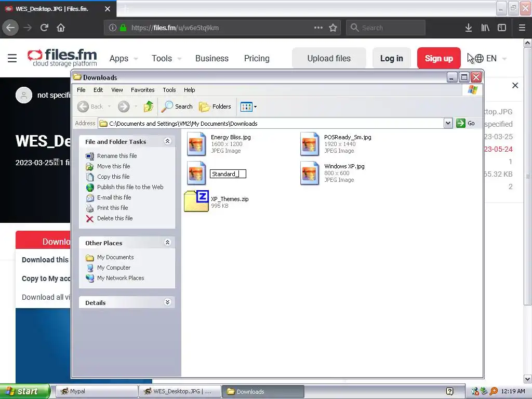
Task: Switch to Mypal taskbar button
Action: [x=96, y=391]
